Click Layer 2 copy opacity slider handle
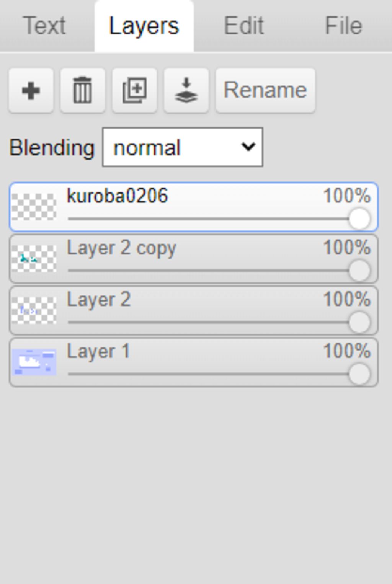 click(359, 271)
